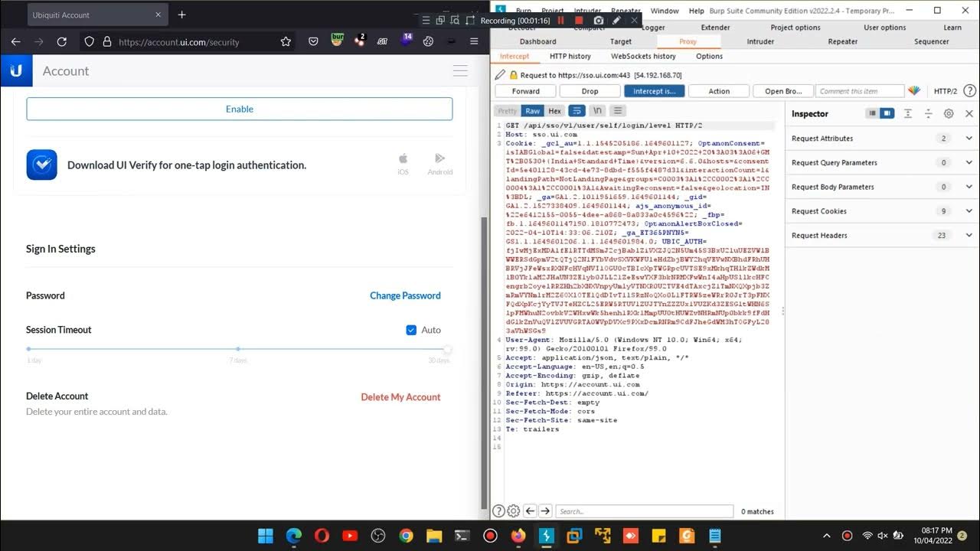This screenshot has height=551, width=980.
Task: Open the message editor lines menu icon
Action: [x=618, y=111]
